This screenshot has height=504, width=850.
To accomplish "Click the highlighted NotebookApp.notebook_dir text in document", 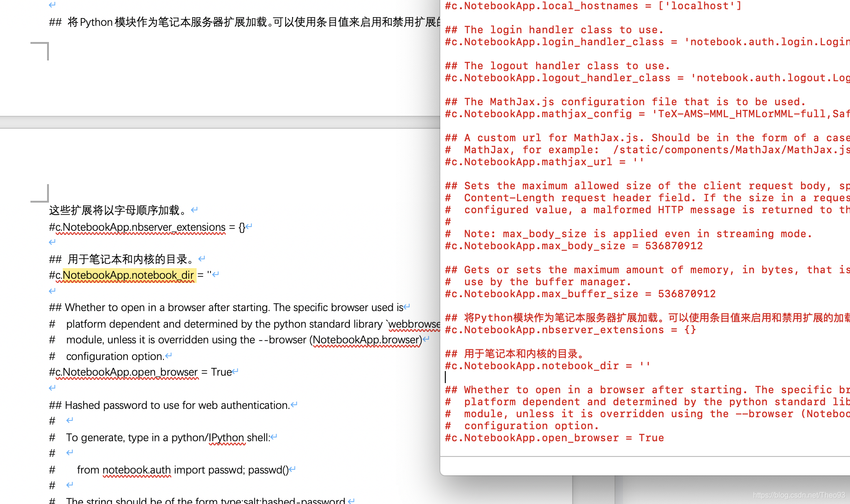I will click(x=129, y=275).
